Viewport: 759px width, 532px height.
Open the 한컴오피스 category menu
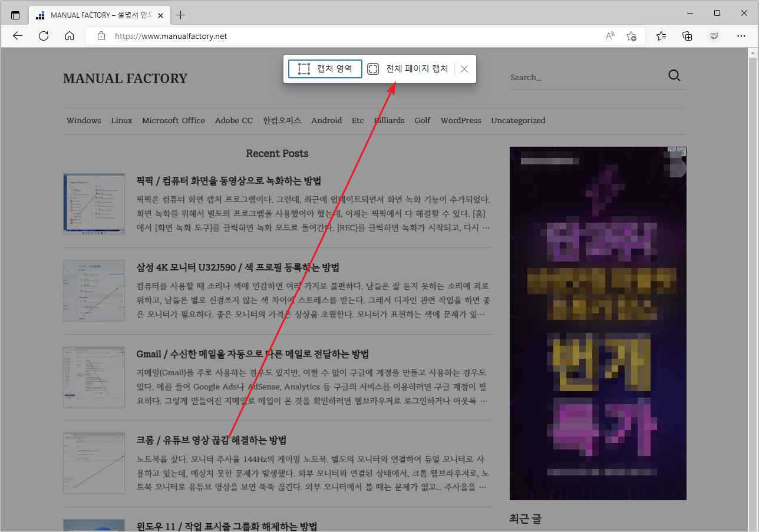tap(282, 120)
